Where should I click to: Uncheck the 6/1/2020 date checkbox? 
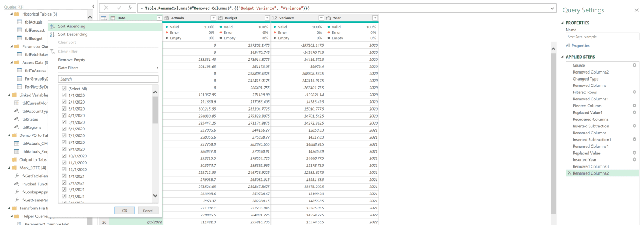click(64, 129)
